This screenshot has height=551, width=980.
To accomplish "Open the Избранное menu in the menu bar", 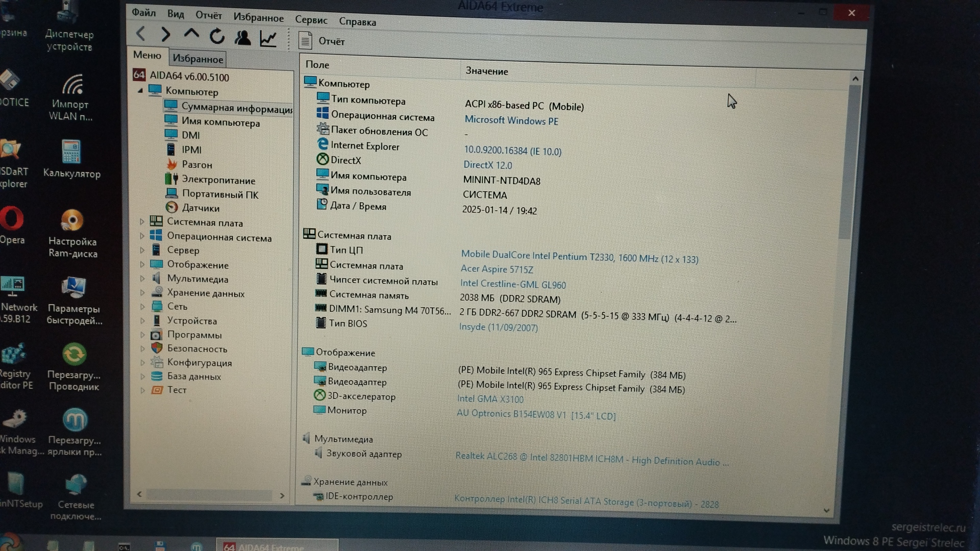I will pyautogui.click(x=258, y=17).
